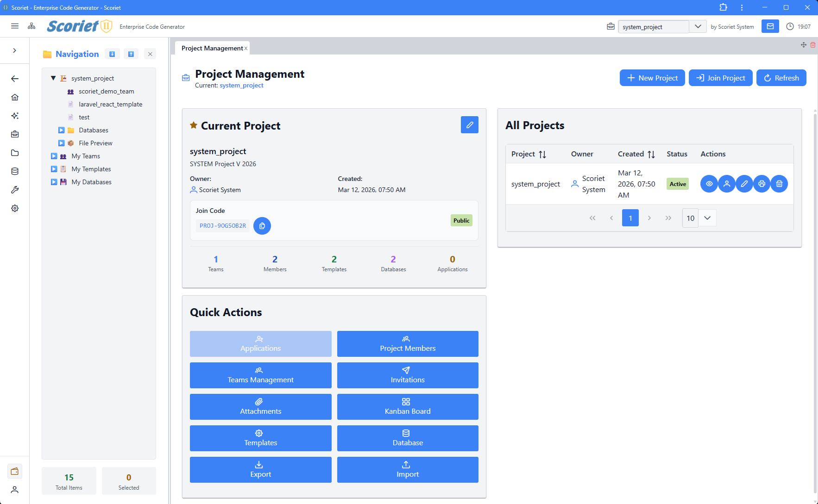Open the page size dropdown showing 10
Screen dimensions: 818x504
point(698,218)
